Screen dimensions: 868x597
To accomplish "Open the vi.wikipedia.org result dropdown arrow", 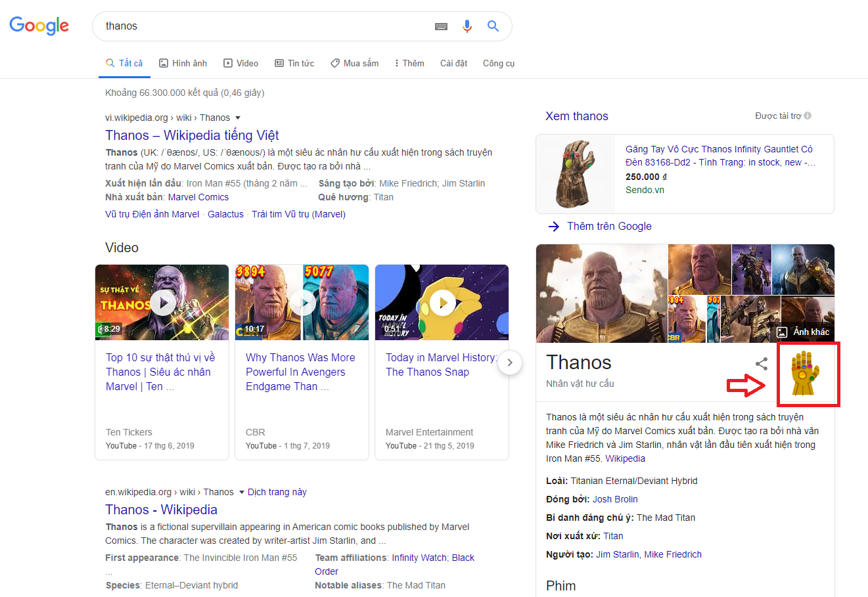I will point(238,118).
